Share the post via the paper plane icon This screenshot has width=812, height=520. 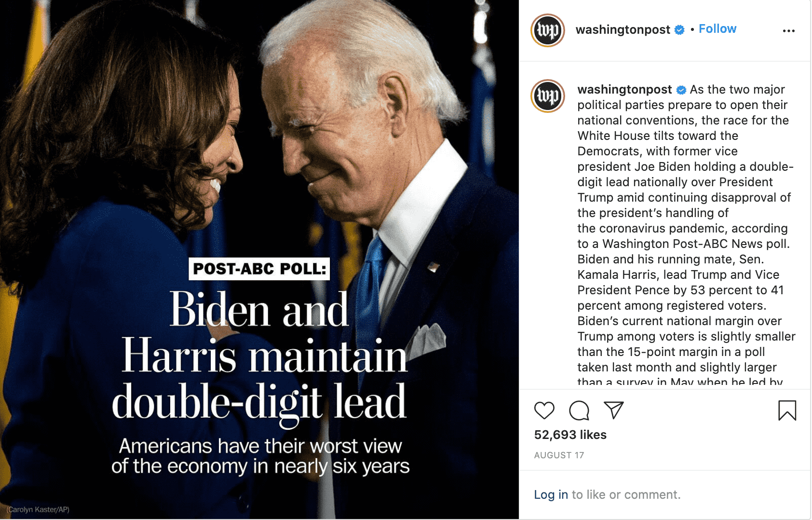(x=613, y=411)
